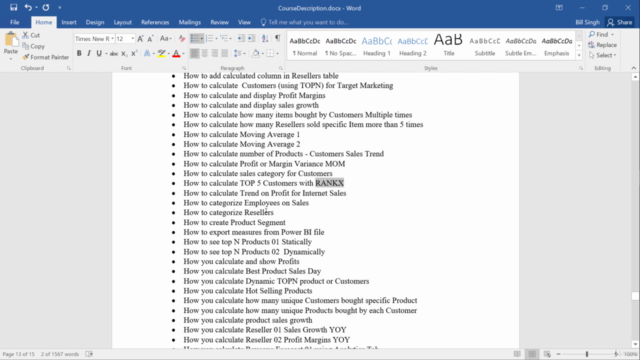Expand numbering list options dropdown

[216, 38]
